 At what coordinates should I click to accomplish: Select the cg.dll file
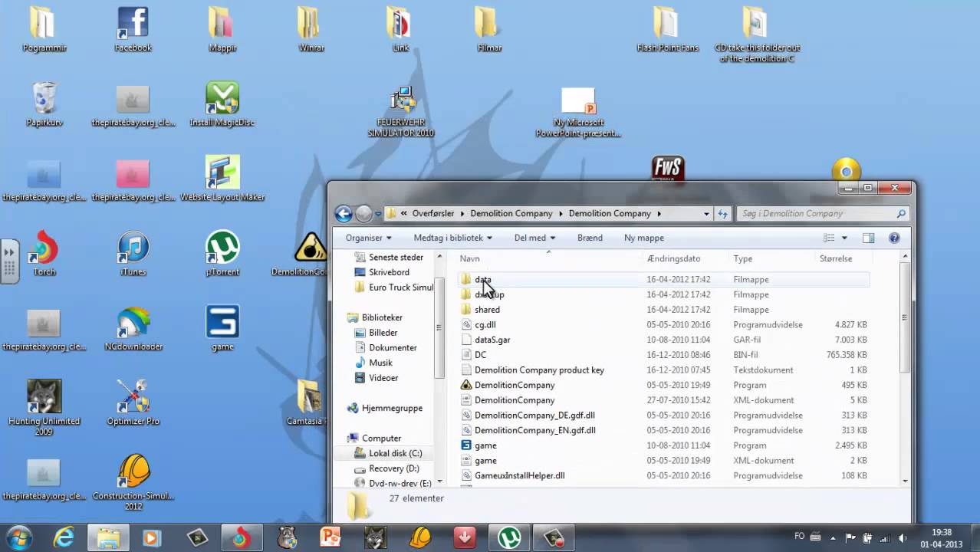(478, 325)
